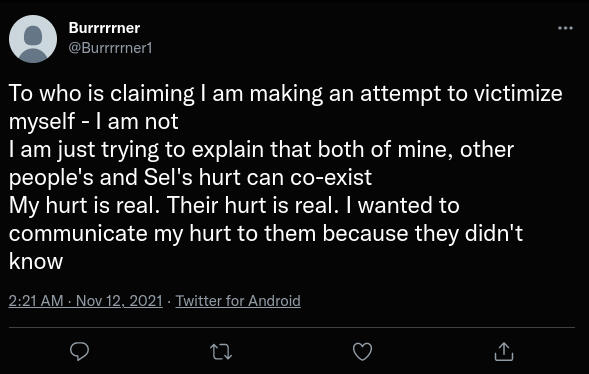Select the word 'victimize' in the tweet
The height and width of the screenshot is (374, 589).
coord(518,93)
